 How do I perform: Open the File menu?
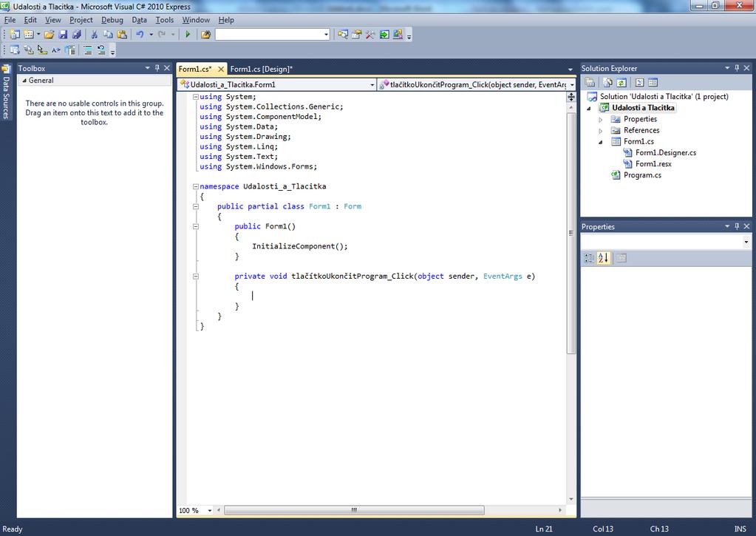[10, 20]
